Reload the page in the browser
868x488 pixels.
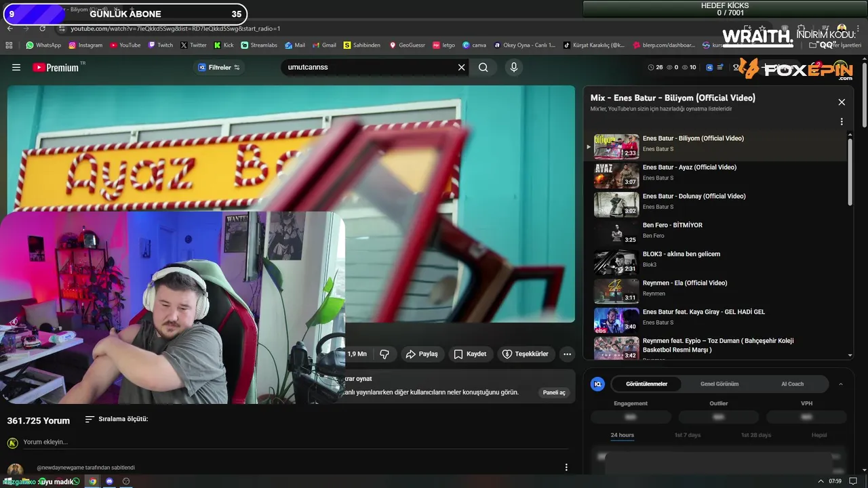[43, 28]
